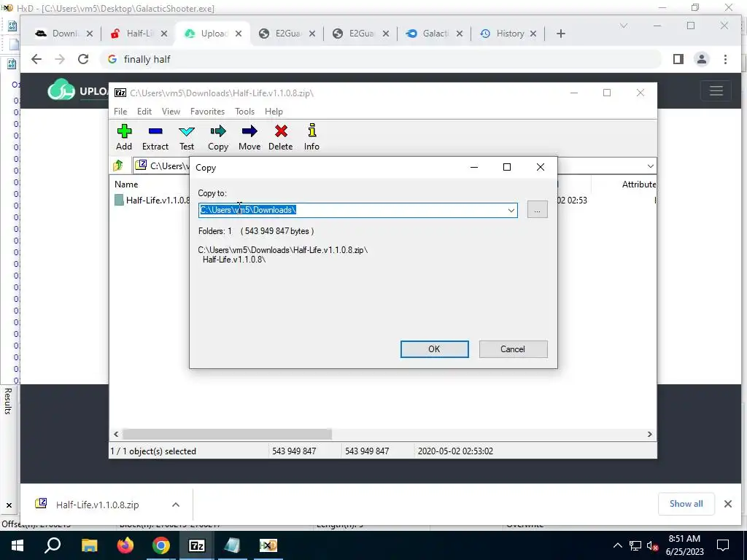Click the Add toolbar icon in 7-Zip

coord(124,137)
